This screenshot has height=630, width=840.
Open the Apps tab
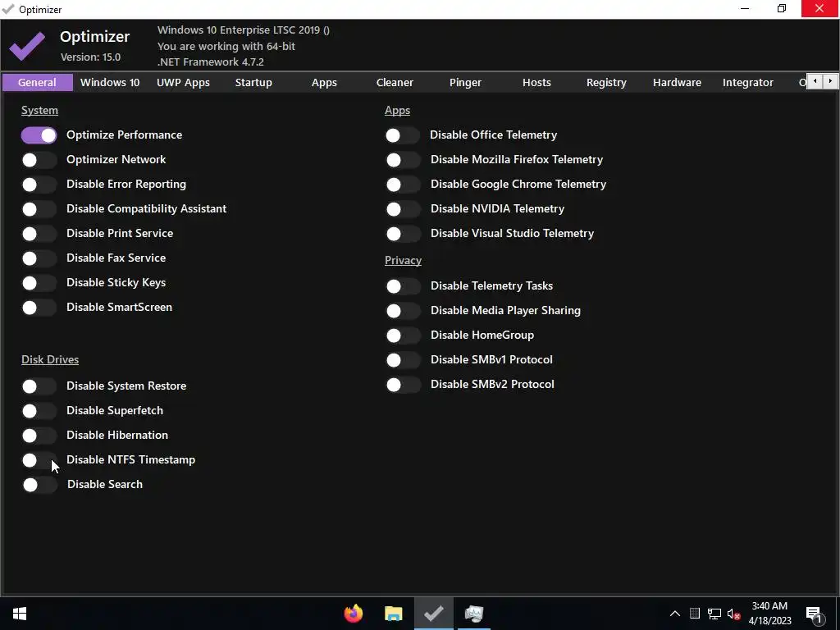click(x=324, y=83)
